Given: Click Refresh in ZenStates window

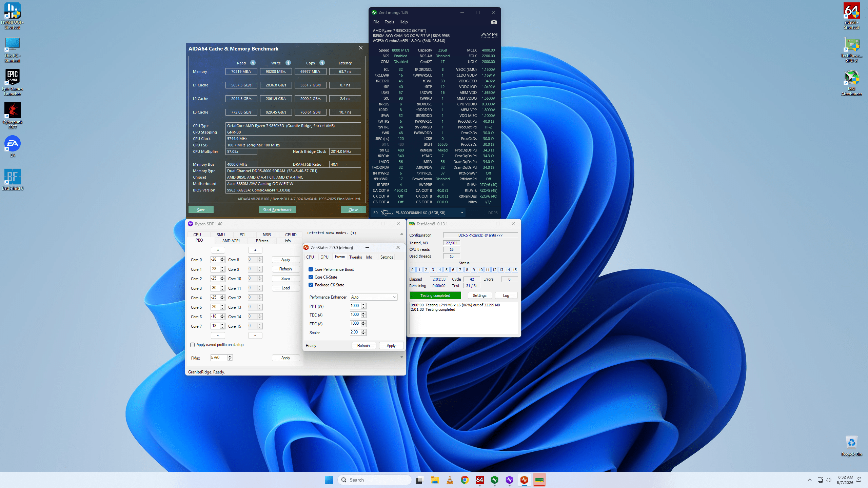Looking at the screenshot, I should point(363,346).
